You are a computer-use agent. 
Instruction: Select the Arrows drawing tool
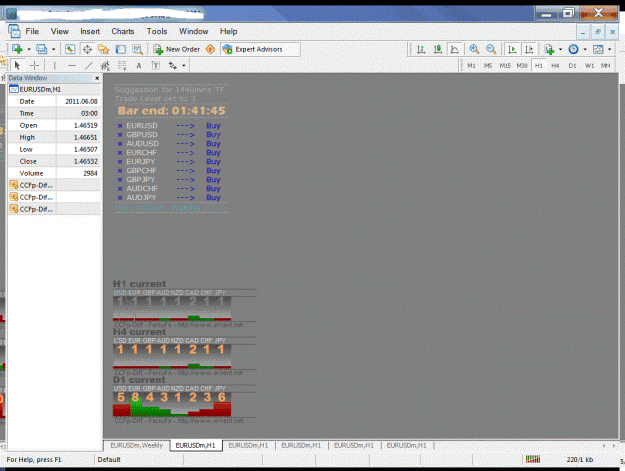173,65
